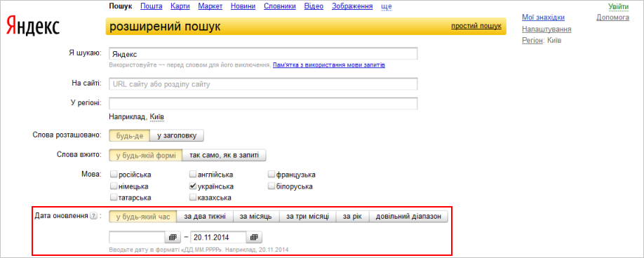This screenshot has width=644, height=258.
Task: Open the Карти service link
Action: point(180,6)
